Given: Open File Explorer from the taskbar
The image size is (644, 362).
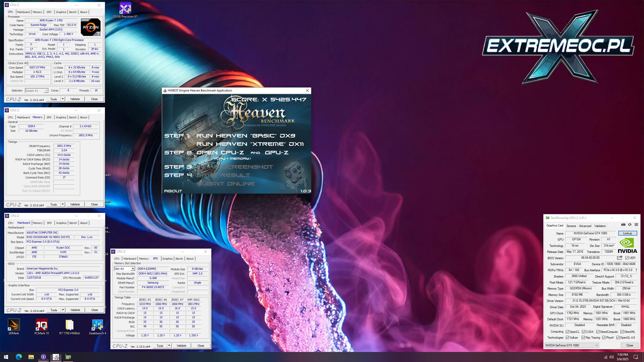Looking at the screenshot, I should pyautogui.click(x=31, y=357).
